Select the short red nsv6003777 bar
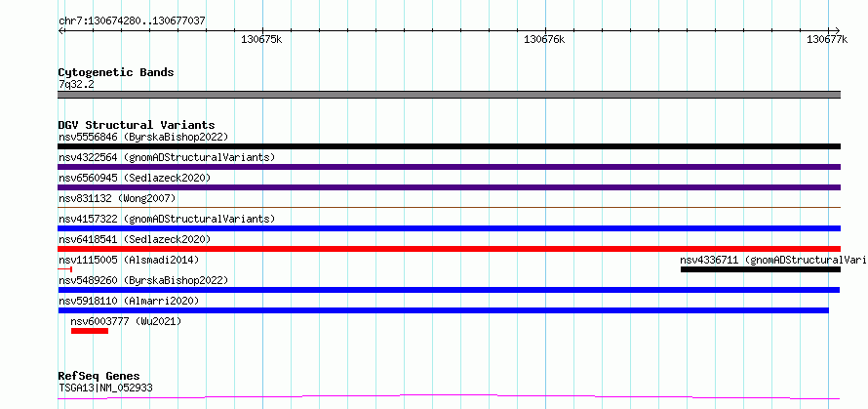Screen dimensions: 868x409 (x=90, y=331)
